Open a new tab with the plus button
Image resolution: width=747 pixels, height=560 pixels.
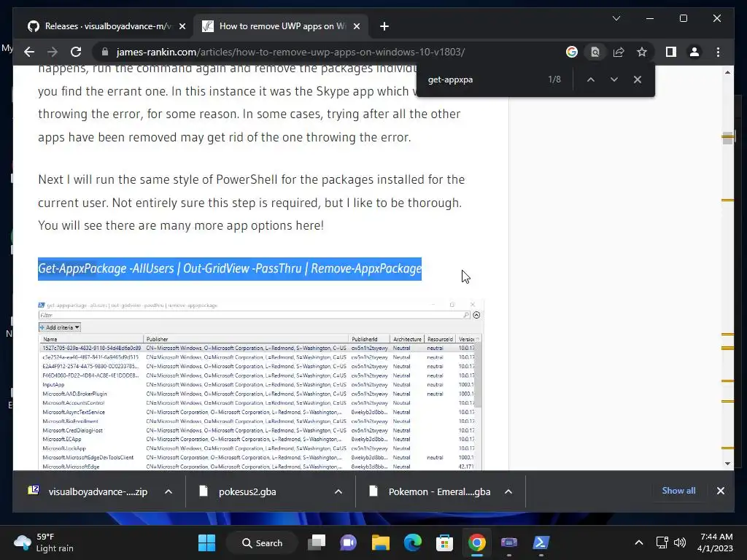coord(384,26)
